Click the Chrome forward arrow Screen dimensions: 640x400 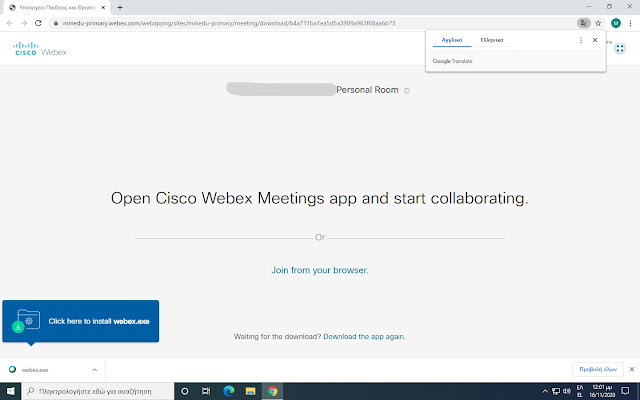tap(24, 23)
